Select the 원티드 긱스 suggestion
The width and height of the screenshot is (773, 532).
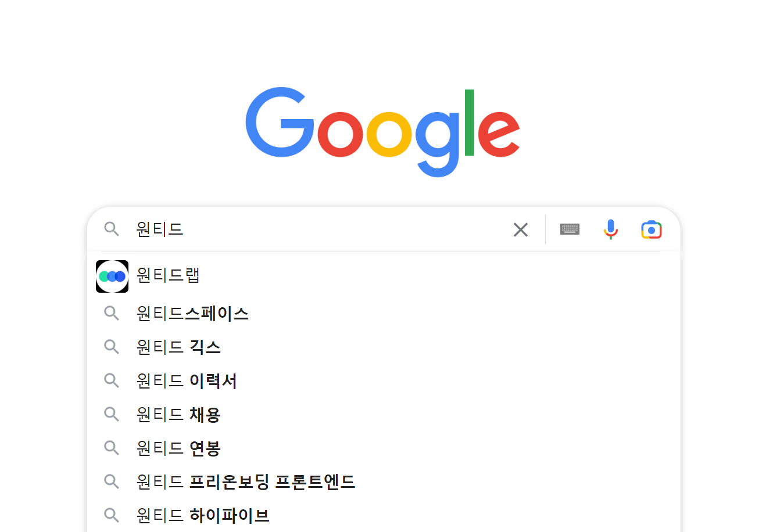pos(179,347)
